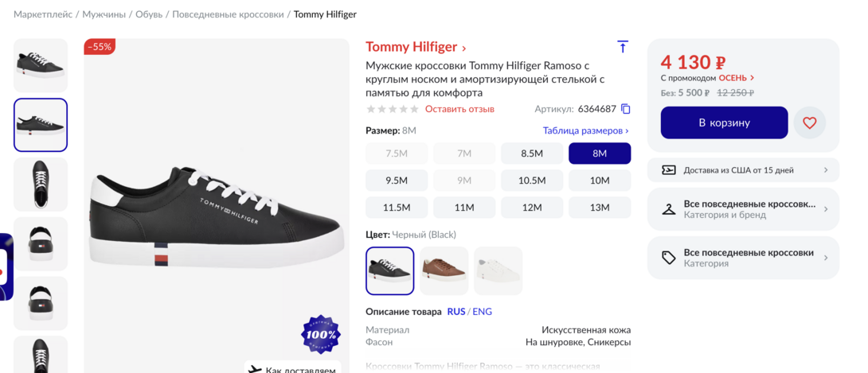This screenshot has width=868, height=373.
Task: Select size 10.5M option
Action: tap(532, 181)
